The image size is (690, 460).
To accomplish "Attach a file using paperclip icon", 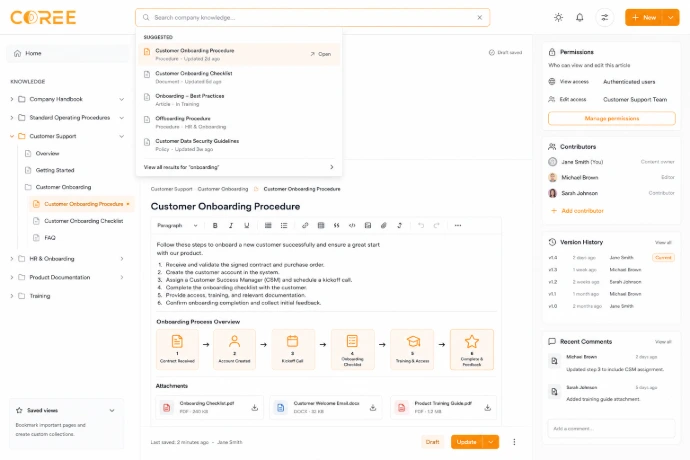I will (x=384, y=225).
